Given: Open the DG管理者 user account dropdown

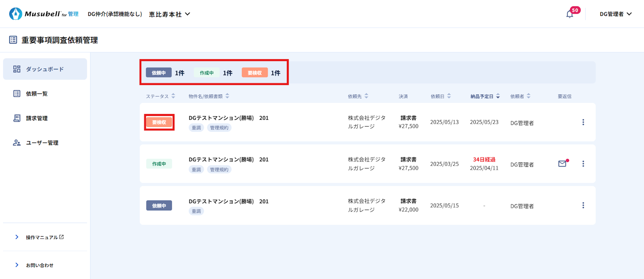Looking at the screenshot, I should tap(615, 14).
